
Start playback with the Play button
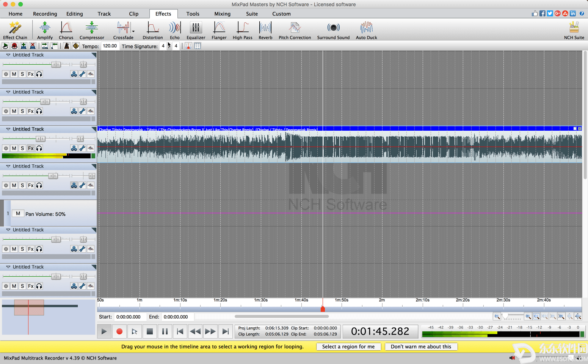[x=104, y=331]
